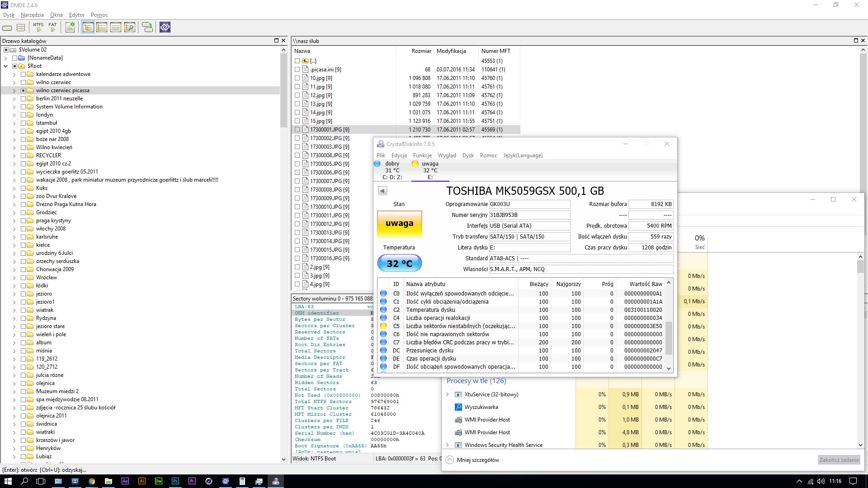The height and width of the screenshot is (488, 868).
Task: Check the box for $Root
Action: (x=14, y=66)
